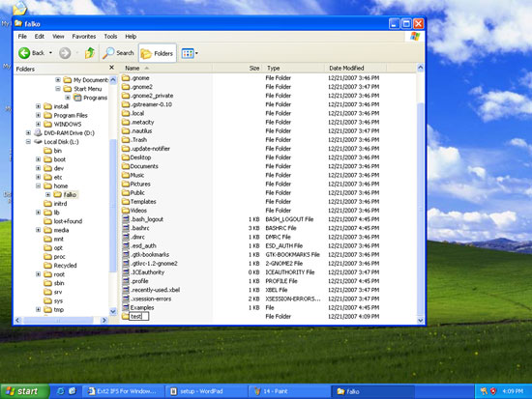Image resolution: width=532 pixels, height=399 pixels.
Task: Expand the boot folder in tree
Action: tap(39, 159)
